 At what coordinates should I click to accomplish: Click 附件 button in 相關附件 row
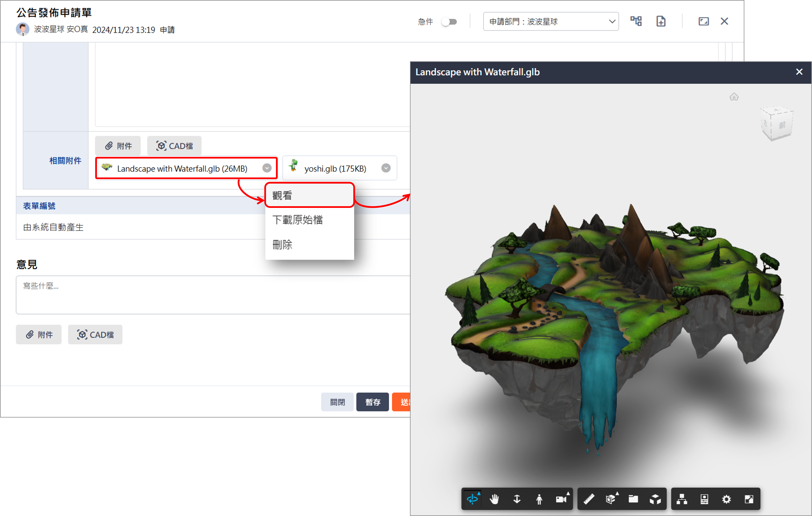(118, 146)
